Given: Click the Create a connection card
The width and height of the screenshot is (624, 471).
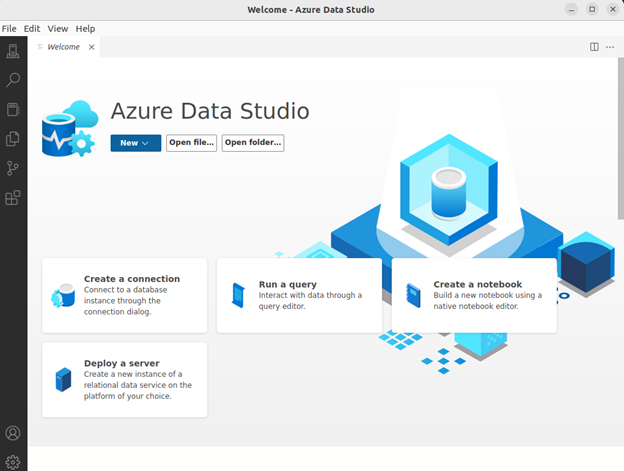Looking at the screenshot, I should [125, 295].
